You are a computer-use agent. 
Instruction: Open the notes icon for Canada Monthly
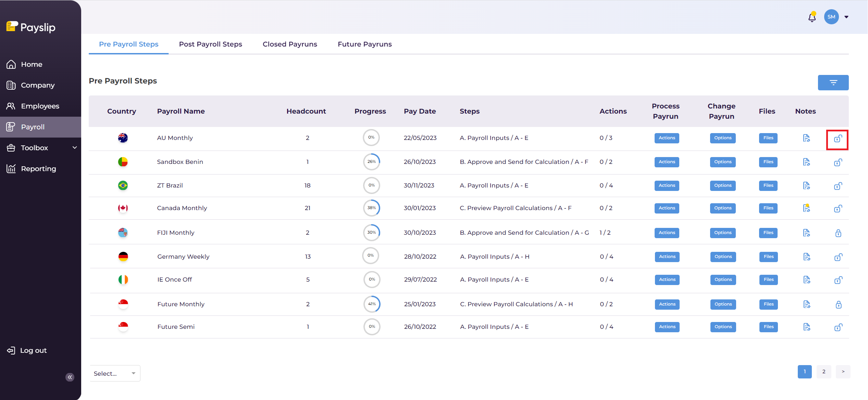[806, 208]
